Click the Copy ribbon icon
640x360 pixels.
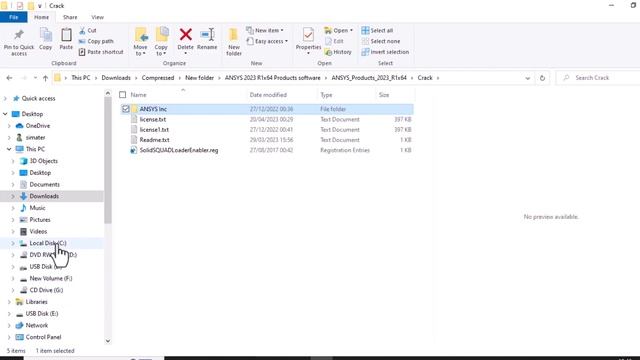46,35
